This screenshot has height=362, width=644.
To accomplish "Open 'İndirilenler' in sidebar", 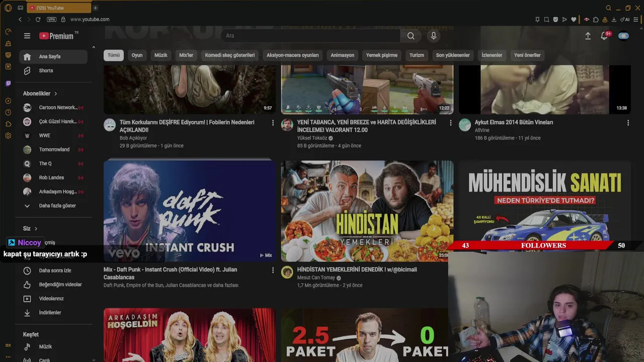I will [x=53, y=313].
